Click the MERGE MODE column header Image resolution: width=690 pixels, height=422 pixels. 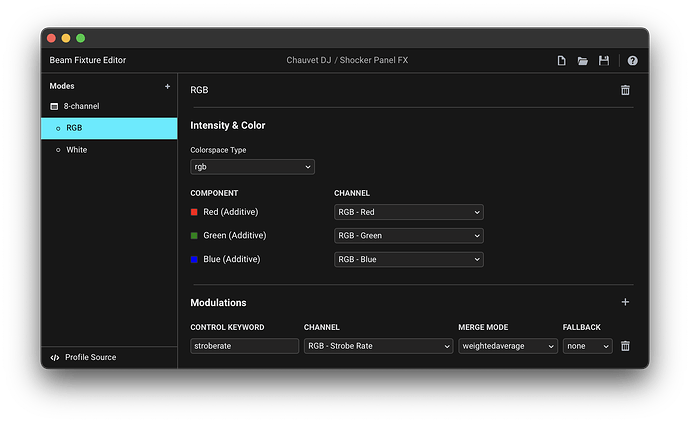point(483,327)
